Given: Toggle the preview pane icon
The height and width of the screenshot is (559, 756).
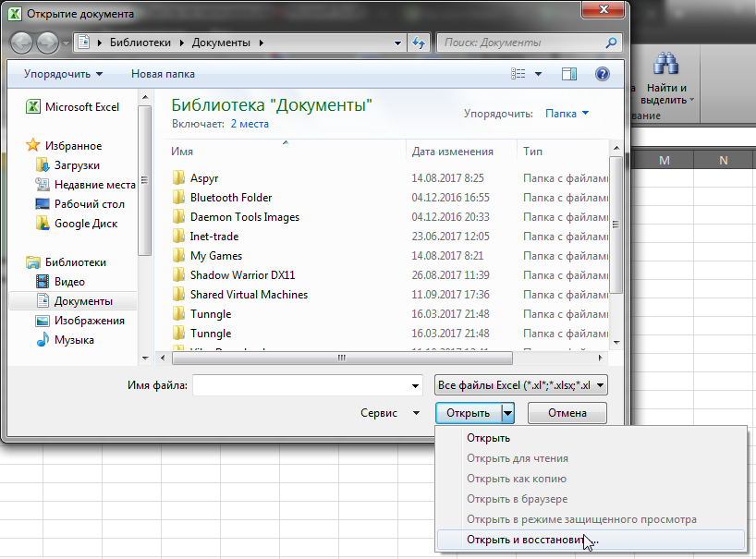Looking at the screenshot, I should click(x=568, y=74).
